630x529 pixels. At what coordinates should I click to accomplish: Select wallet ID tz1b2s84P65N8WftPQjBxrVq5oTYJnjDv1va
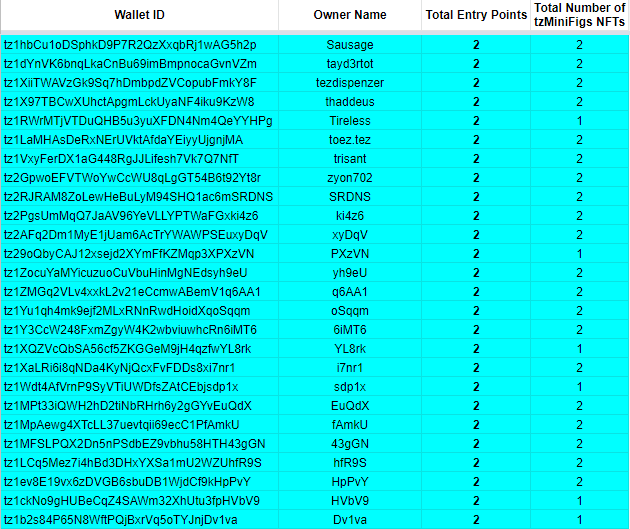coord(139,520)
